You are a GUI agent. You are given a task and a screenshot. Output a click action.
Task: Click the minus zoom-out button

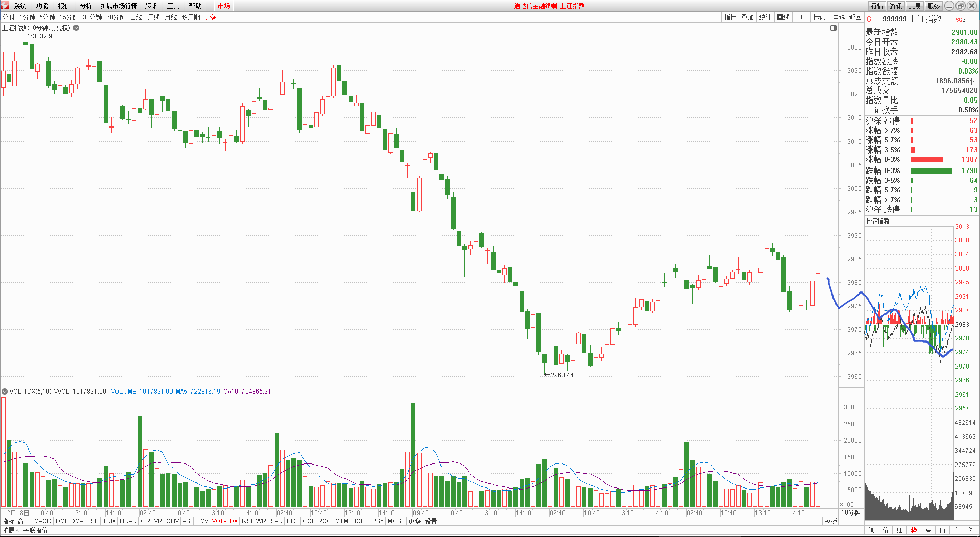857,521
